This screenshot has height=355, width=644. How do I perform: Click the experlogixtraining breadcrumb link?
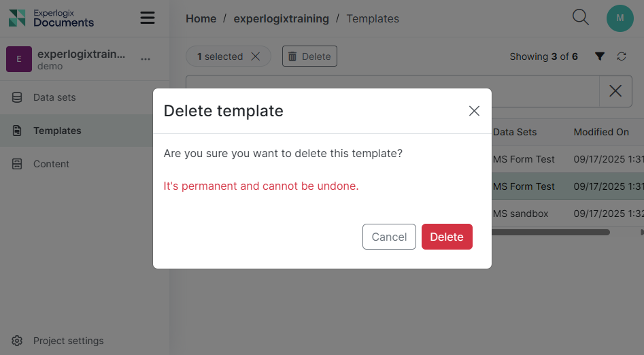point(281,18)
